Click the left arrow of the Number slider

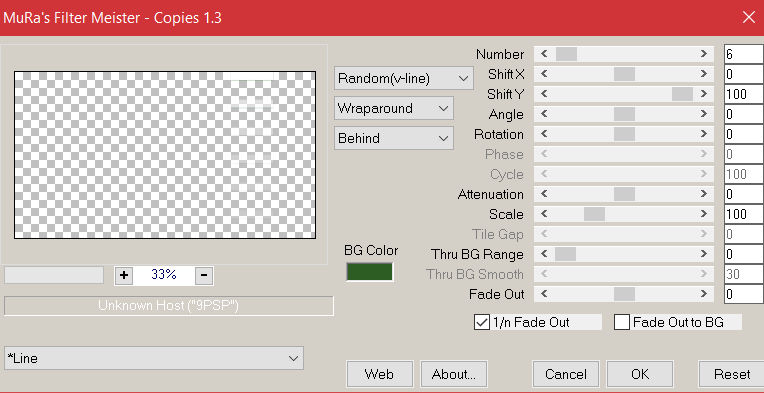[545, 54]
